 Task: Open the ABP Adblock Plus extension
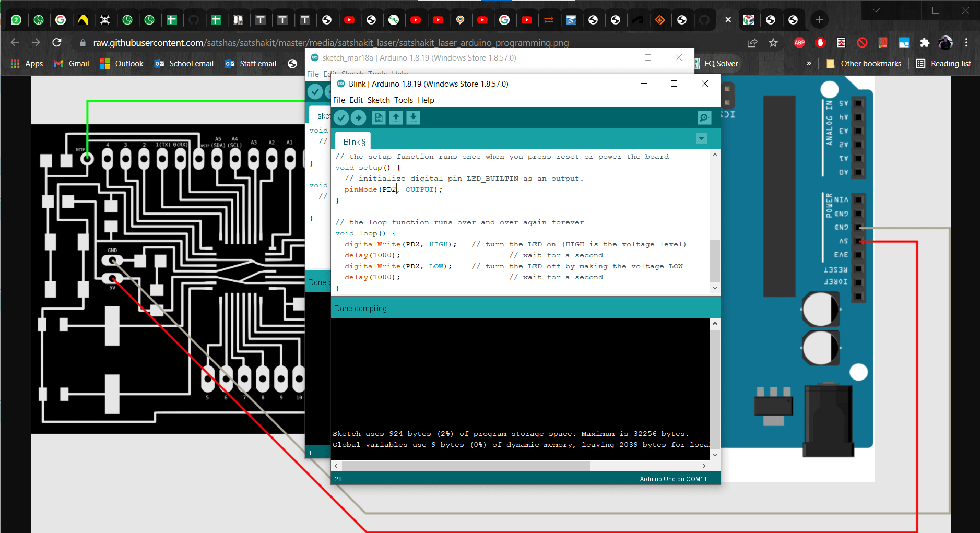click(799, 43)
